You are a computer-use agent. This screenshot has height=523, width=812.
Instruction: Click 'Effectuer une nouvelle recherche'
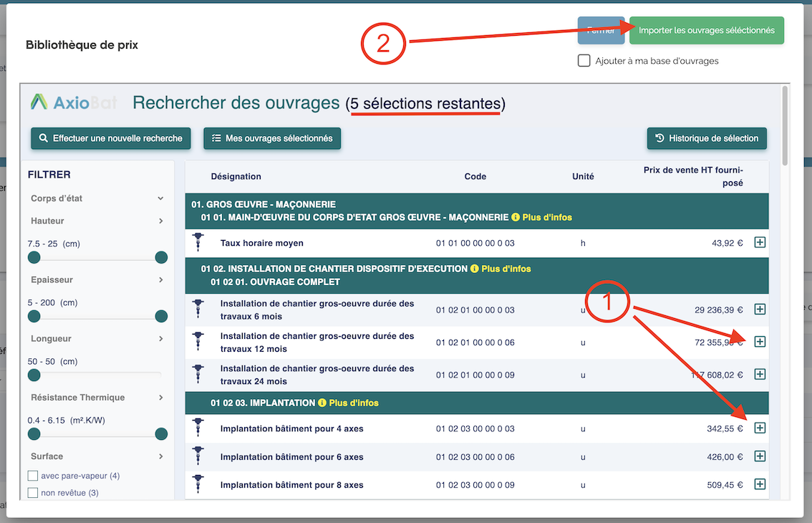tap(111, 138)
